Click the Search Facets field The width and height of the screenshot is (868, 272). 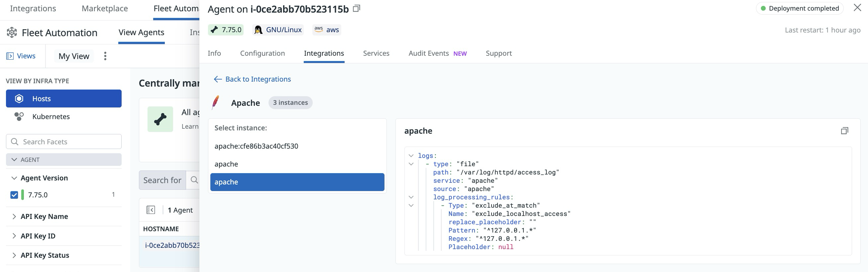(64, 142)
